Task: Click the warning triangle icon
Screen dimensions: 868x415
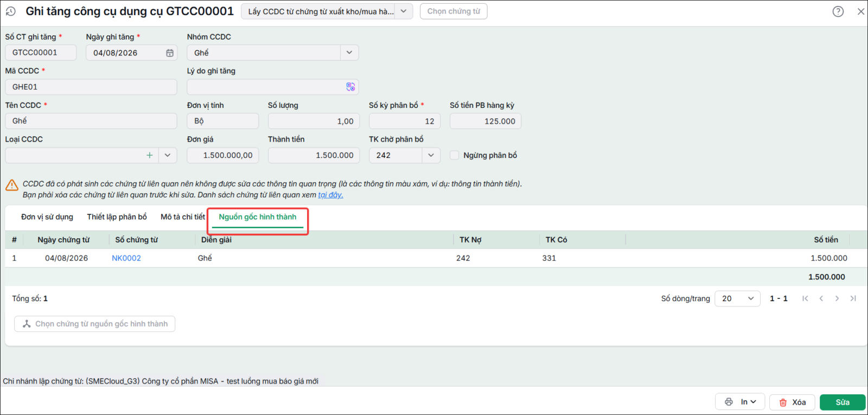Action: pos(12,185)
